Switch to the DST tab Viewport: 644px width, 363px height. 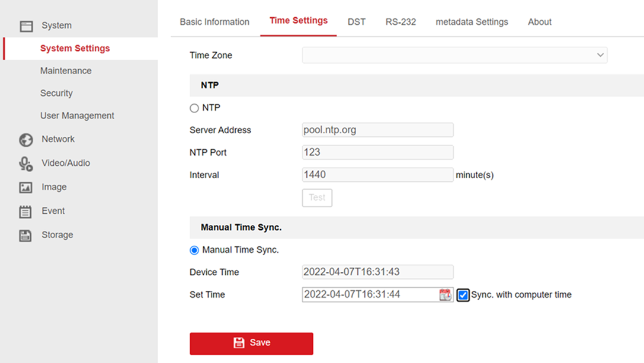pos(357,21)
